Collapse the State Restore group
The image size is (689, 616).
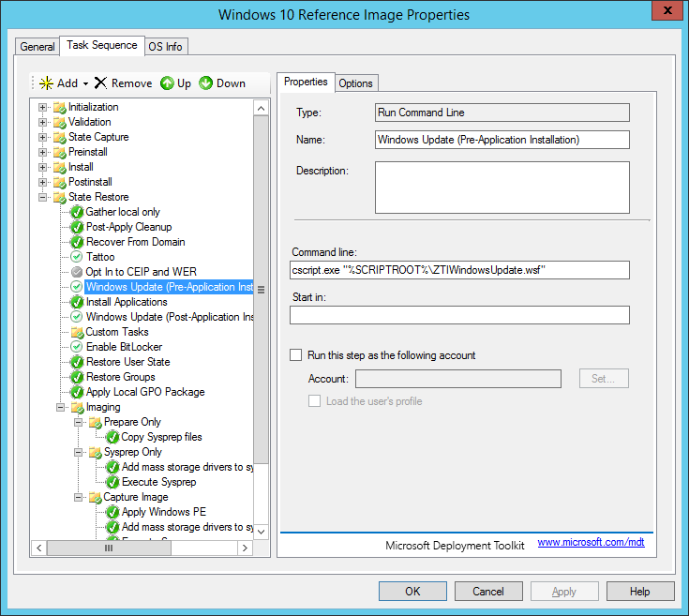pos(42,197)
